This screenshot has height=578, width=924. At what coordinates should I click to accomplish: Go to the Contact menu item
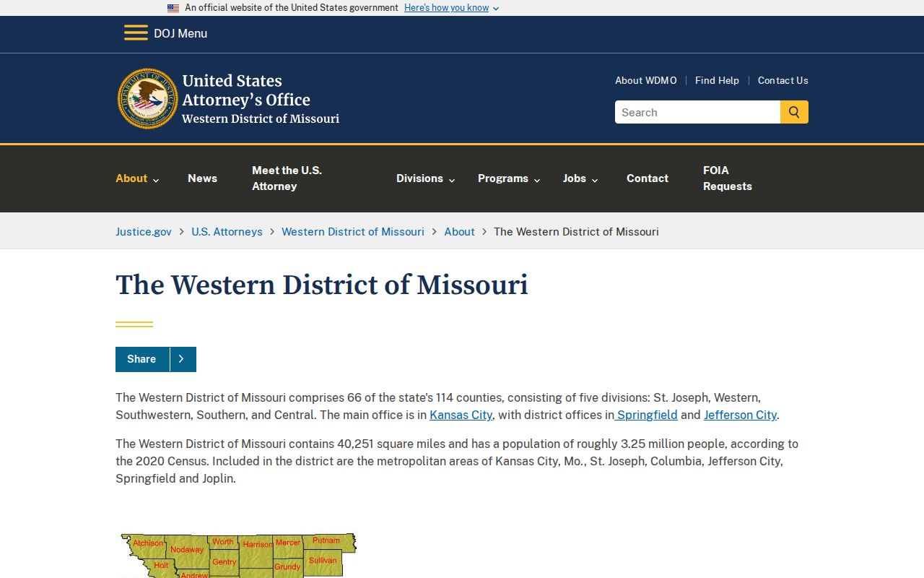(x=648, y=178)
